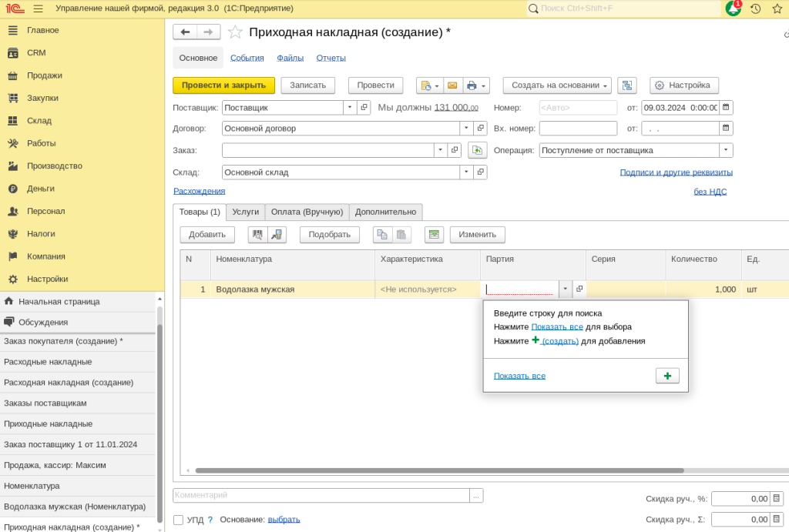Click into the Комментарий field
The width and height of the screenshot is (789, 532).
(x=321, y=495)
